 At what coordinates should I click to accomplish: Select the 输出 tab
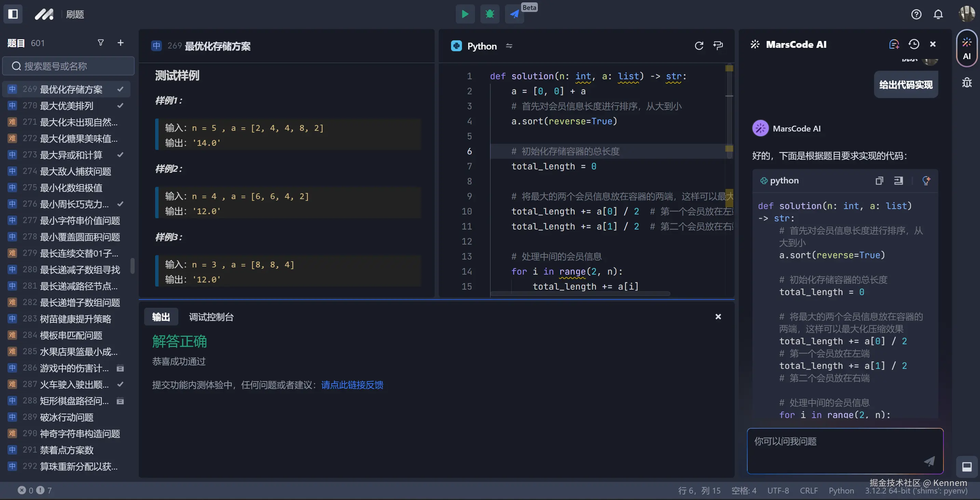click(x=161, y=317)
